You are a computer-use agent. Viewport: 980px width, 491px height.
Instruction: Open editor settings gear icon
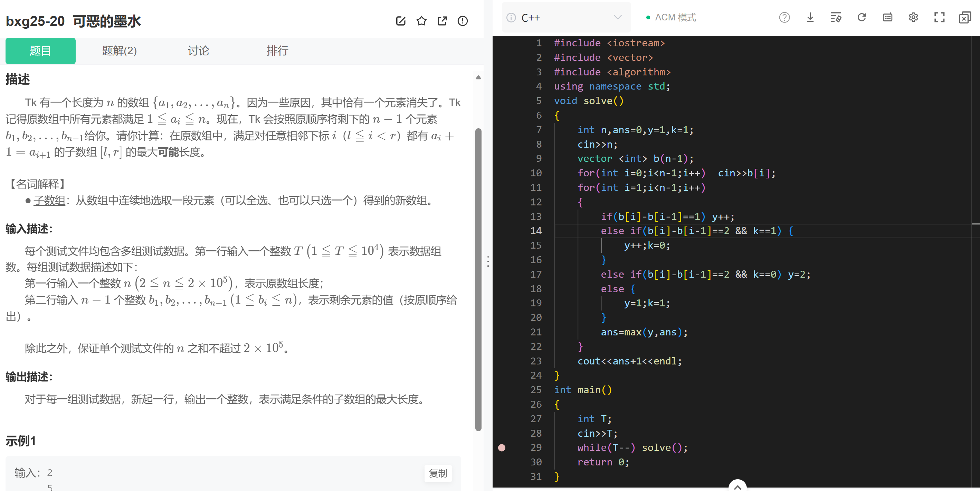[x=913, y=18]
